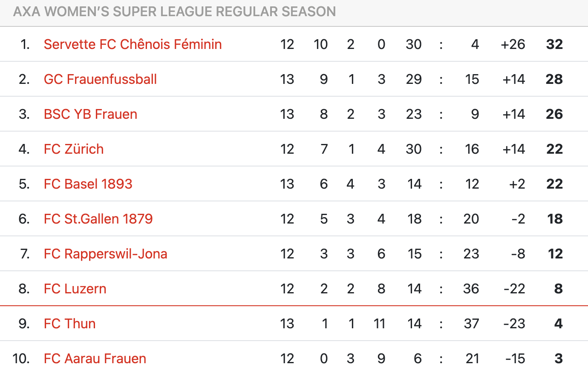Click BSC YB Frauen's 26 points
588x373 pixels.
click(554, 114)
